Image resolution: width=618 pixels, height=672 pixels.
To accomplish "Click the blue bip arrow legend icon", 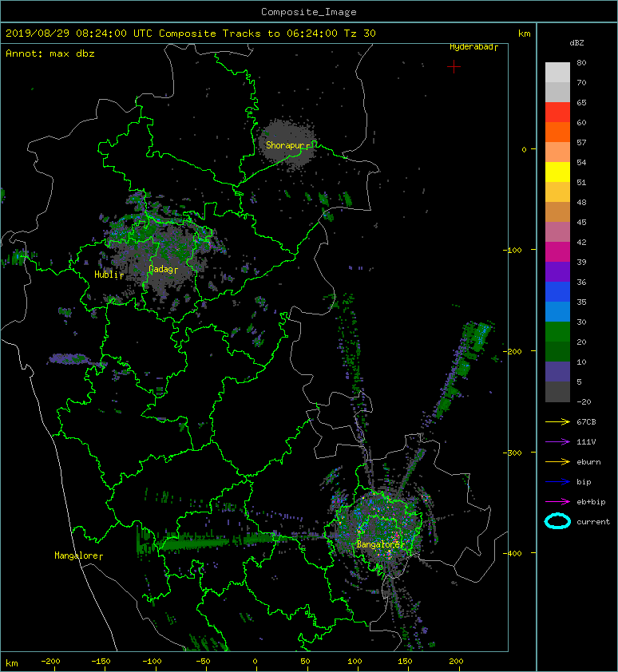I will pos(557,482).
